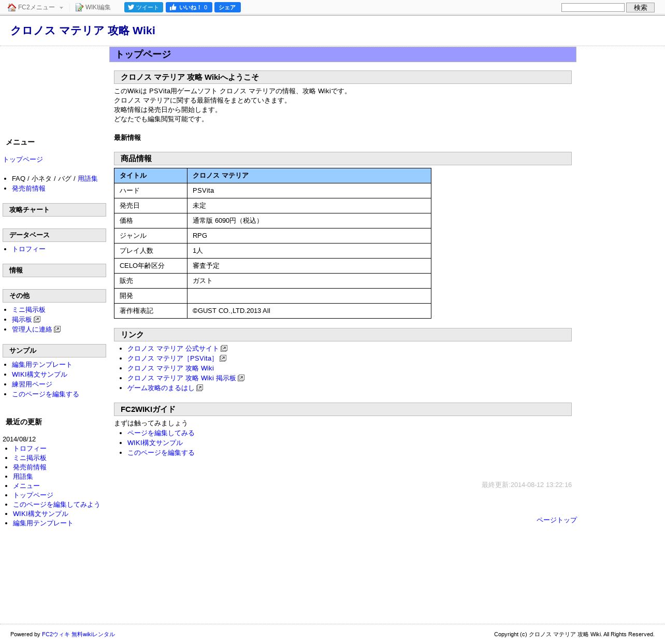The width and height of the screenshot is (665, 644).
Task: Open ページを編集してみる guide link
Action: [161, 433]
